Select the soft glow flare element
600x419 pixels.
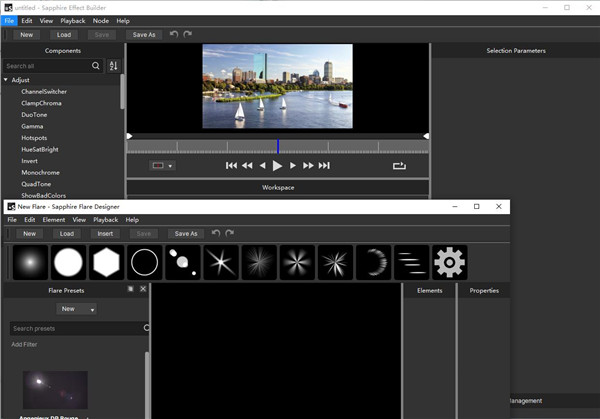pyautogui.click(x=29, y=263)
